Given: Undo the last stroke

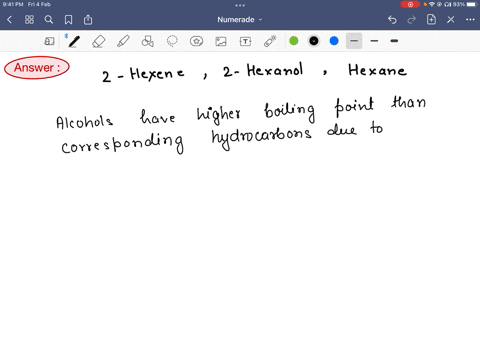Looking at the screenshot, I should coord(392,20).
